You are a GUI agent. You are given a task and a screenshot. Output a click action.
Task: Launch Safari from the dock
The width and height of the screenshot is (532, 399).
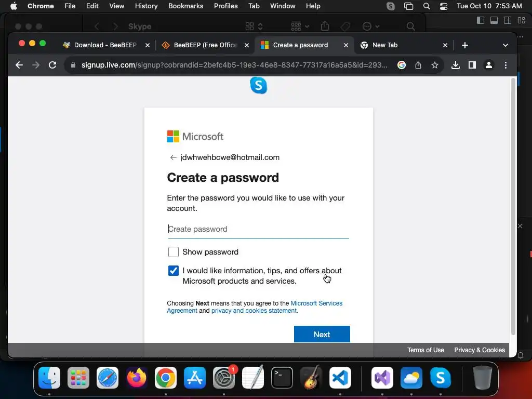click(x=108, y=378)
